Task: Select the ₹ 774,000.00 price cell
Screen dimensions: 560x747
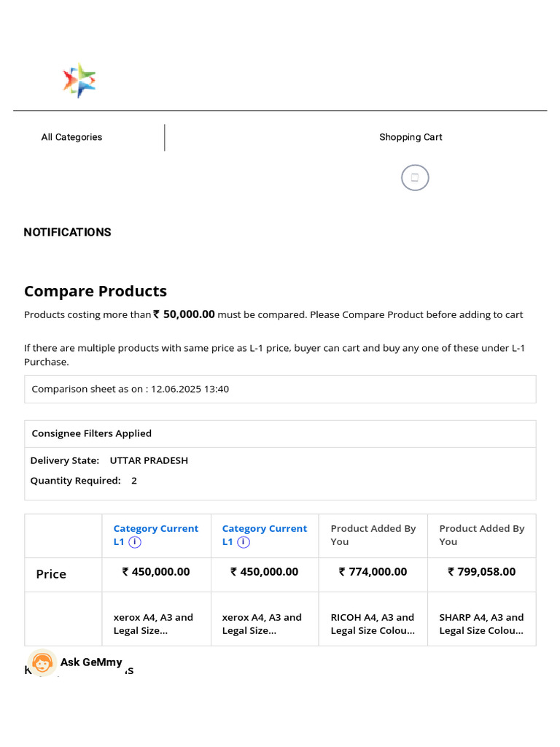Action: tap(373, 572)
